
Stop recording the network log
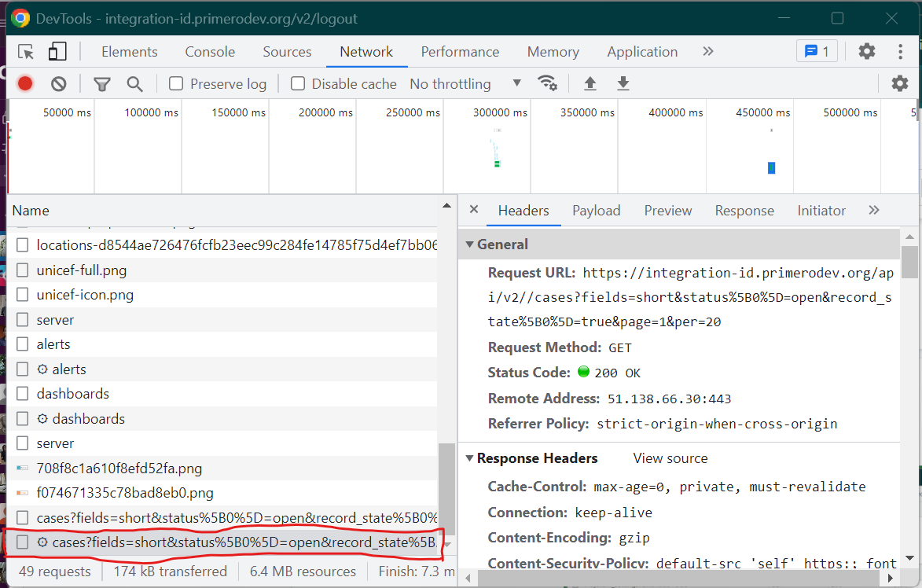(25, 84)
